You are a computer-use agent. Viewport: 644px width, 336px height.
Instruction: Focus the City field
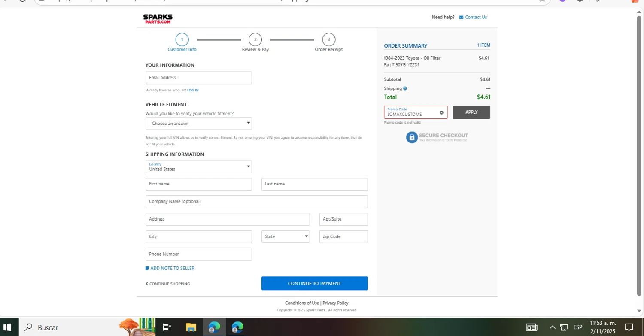pos(198,237)
